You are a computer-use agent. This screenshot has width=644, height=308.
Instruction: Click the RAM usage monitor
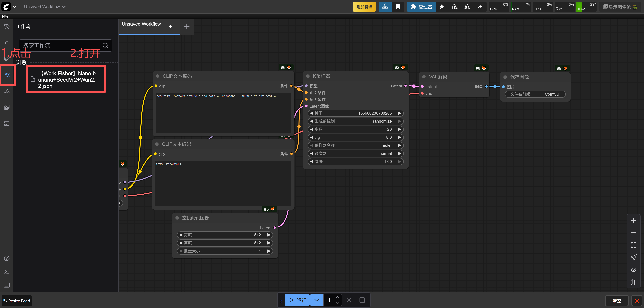(x=521, y=7)
